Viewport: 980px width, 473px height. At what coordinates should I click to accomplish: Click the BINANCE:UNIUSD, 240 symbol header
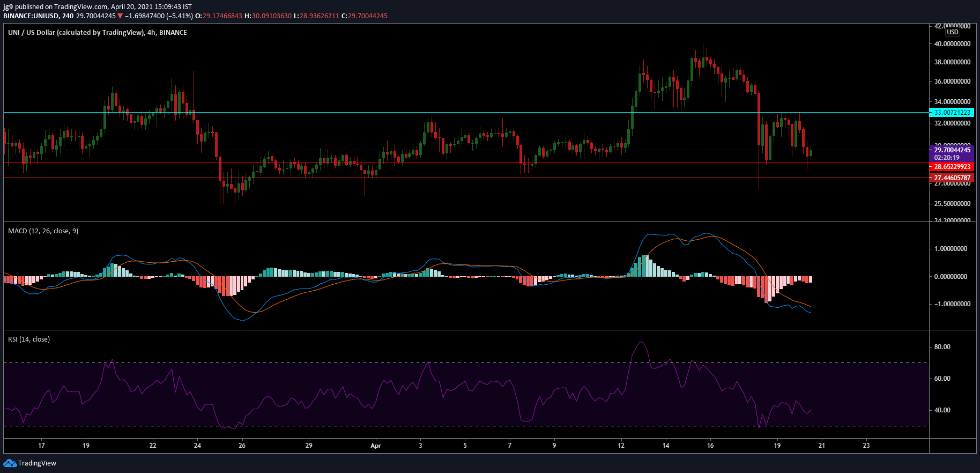click(39, 16)
